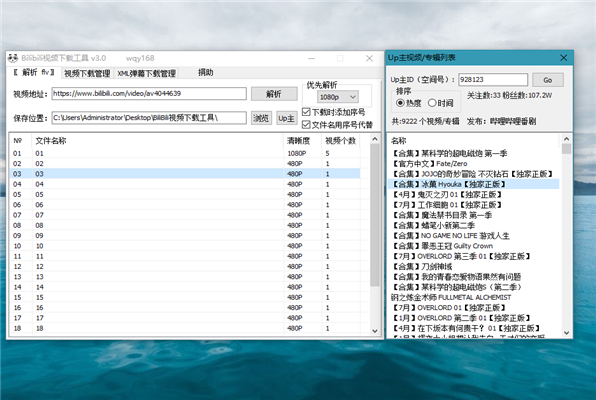Click the 文件名称 column header

(x=158, y=141)
